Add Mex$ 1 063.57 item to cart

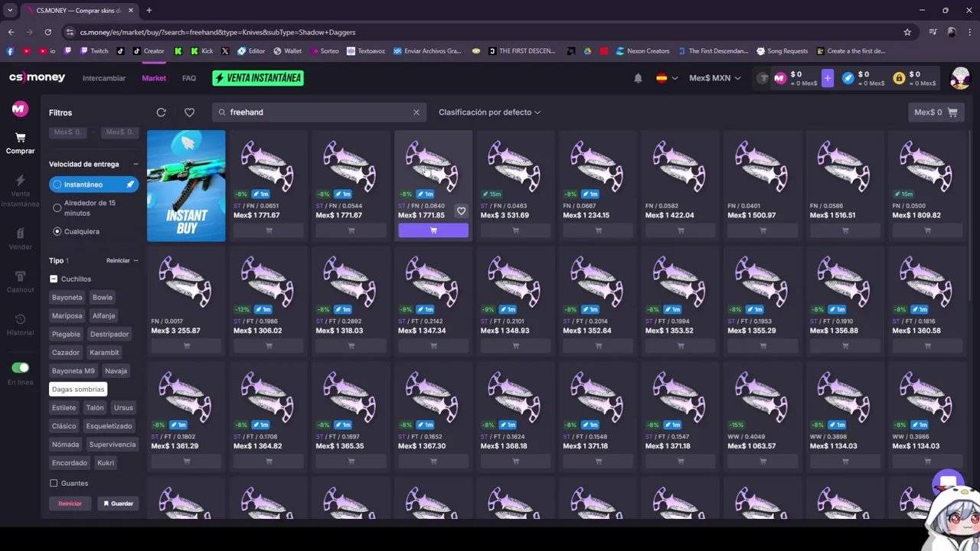coord(763,461)
